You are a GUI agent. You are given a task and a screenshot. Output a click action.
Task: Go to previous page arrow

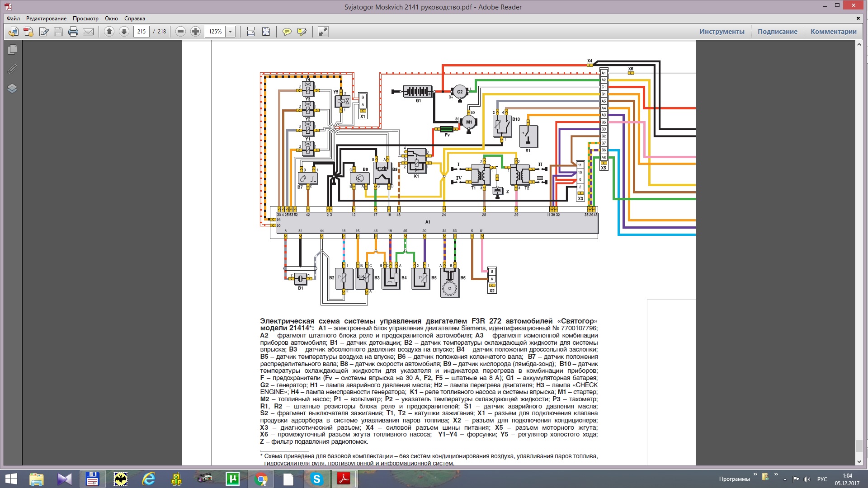(x=109, y=32)
